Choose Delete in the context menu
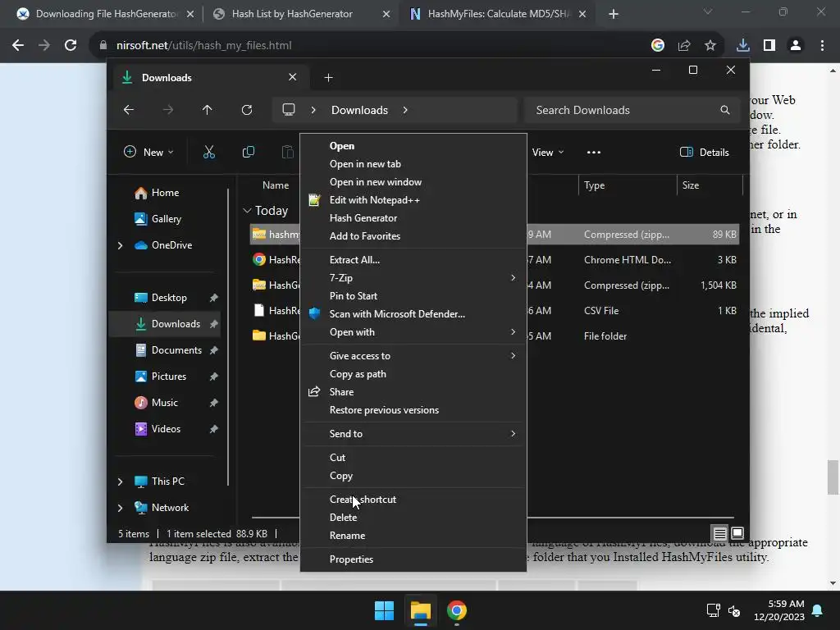The image size is (840, 630). pos(413,518)
